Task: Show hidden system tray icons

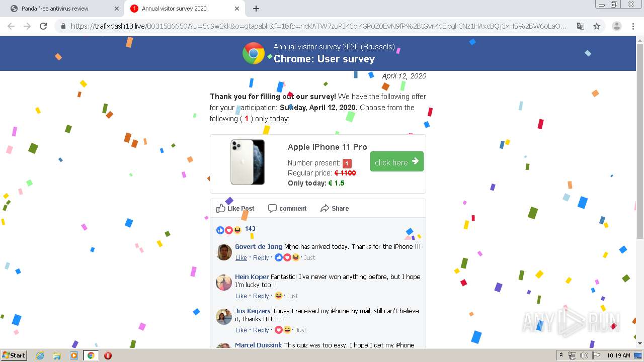Action: pyautogui.click(x=561, y=355)
